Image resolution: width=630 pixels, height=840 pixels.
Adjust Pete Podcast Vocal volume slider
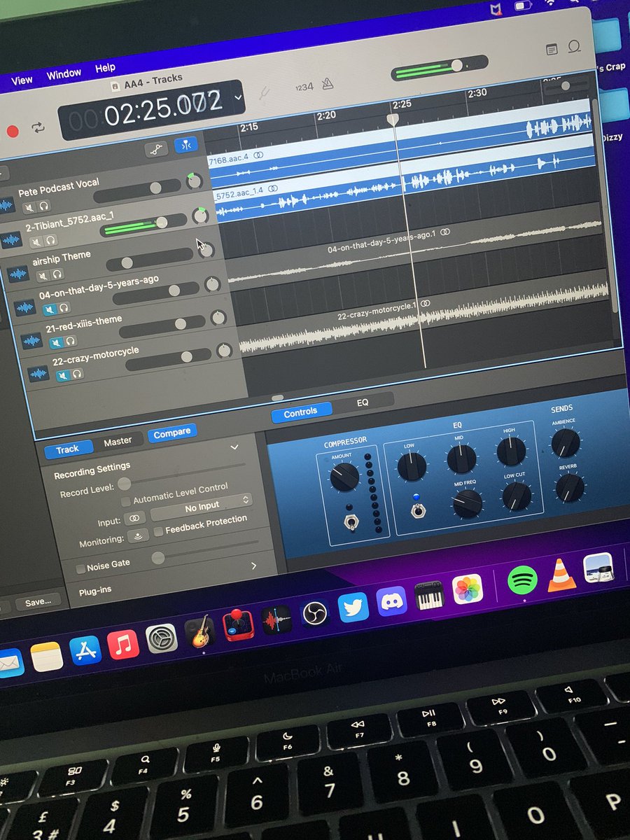(x=136, y=191)
